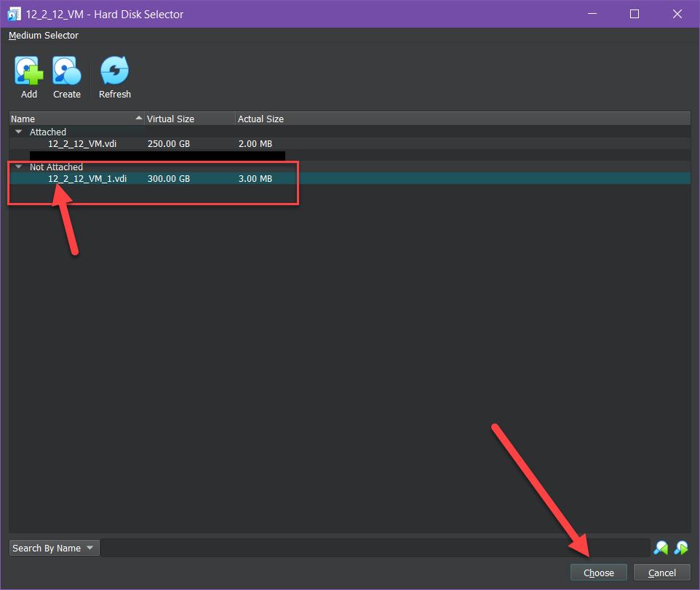Sort by the Name column header
This screenshot has height=590, width=700.
(x=73, y=119)
